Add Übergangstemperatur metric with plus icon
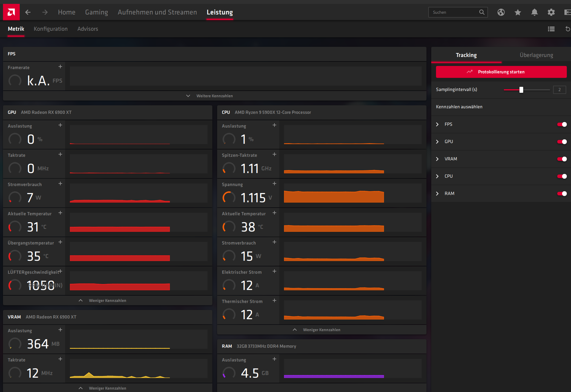 click(60, 242)
